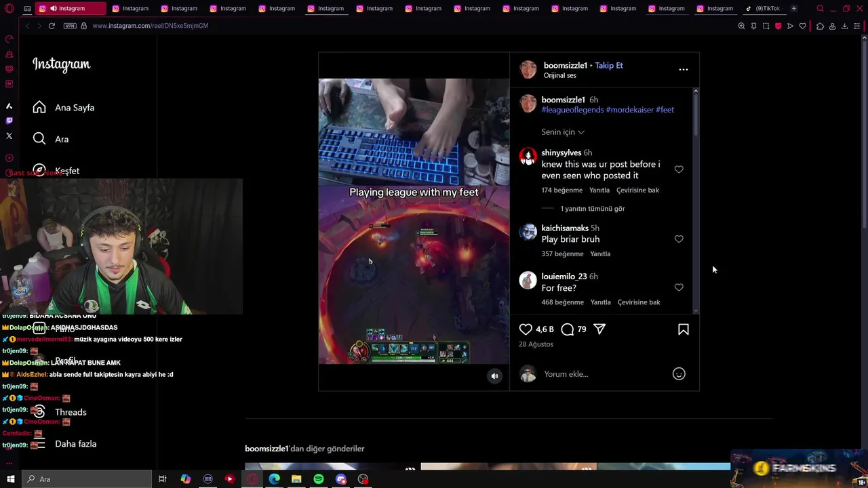The image size is (868, 488).
Task: Open shinysylves username link
Action: (x=561, y=153)
